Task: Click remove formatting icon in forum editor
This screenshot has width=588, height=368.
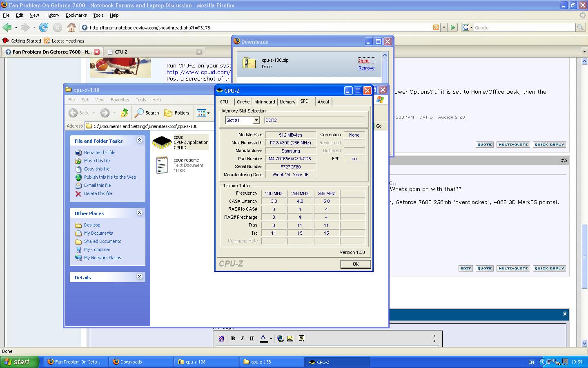Action: click(221, 339)
